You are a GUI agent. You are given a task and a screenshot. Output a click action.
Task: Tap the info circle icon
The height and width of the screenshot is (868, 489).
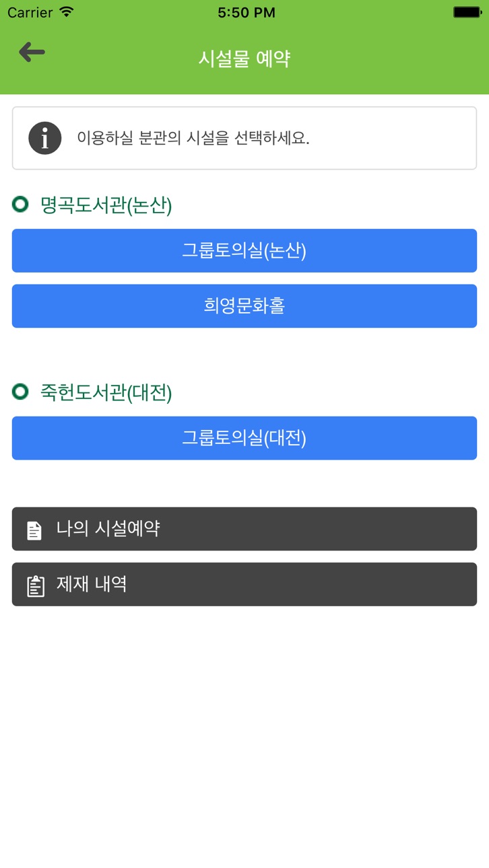coord(45,139)
